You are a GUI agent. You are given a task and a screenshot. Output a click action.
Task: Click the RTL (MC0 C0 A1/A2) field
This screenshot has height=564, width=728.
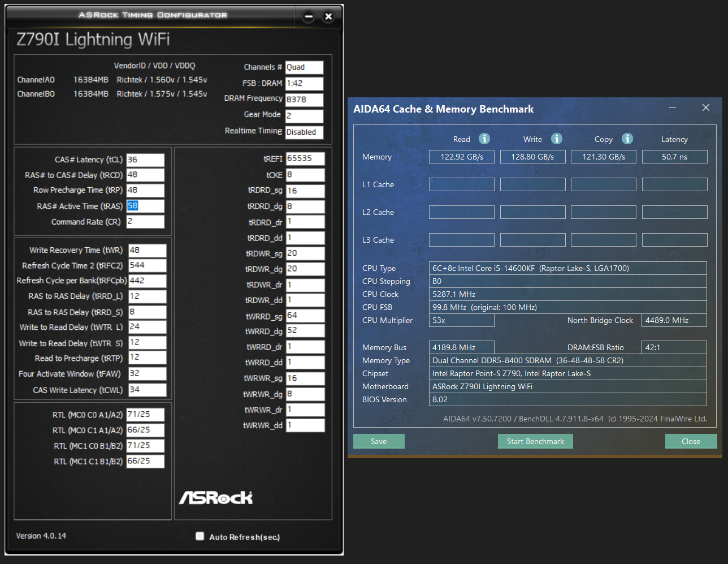tap(145, 415)
